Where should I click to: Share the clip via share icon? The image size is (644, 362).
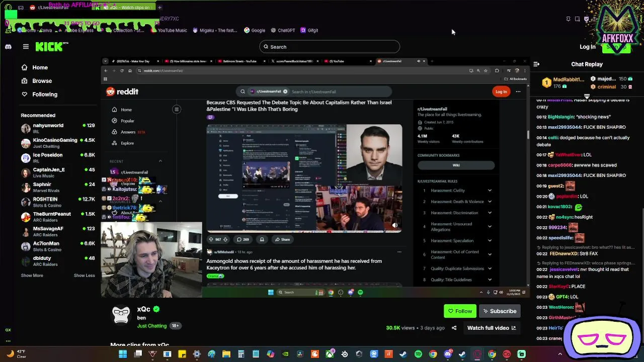(454, 328)
